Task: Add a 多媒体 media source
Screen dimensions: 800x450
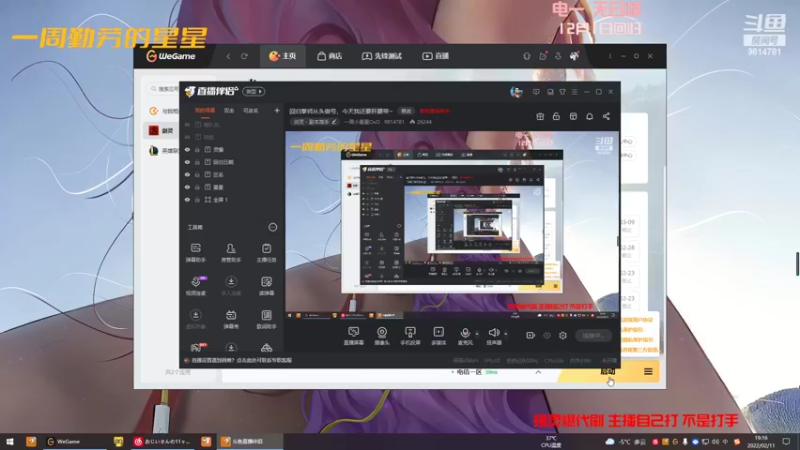Action: 438,336
